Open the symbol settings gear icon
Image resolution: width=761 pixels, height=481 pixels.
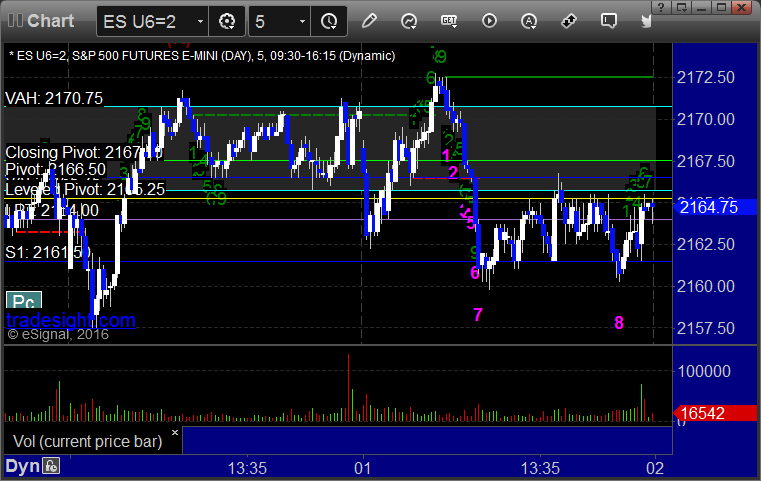tap(227, 21)
